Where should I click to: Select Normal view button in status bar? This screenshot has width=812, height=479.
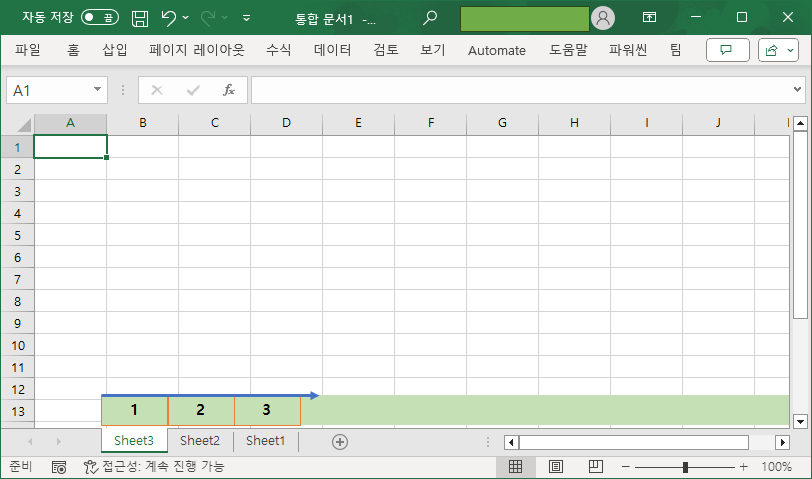516,467
